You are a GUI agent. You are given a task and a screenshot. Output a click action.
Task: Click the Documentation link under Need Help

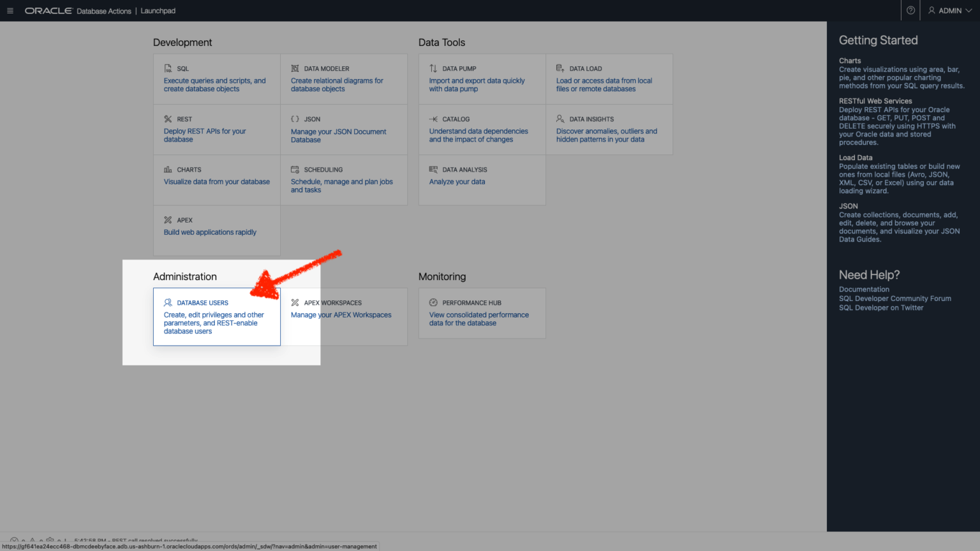point(864,289)
